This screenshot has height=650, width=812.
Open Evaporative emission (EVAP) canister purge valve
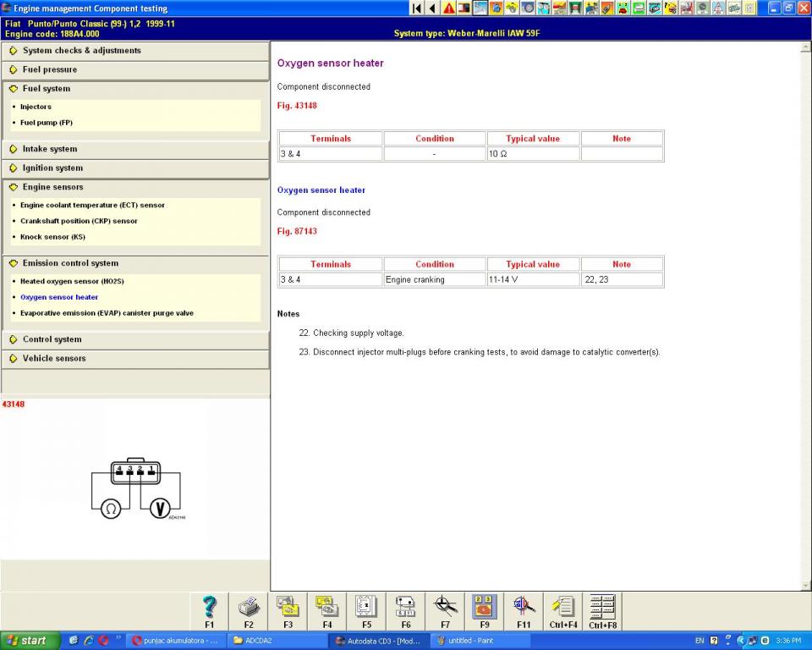click(107, 313)
